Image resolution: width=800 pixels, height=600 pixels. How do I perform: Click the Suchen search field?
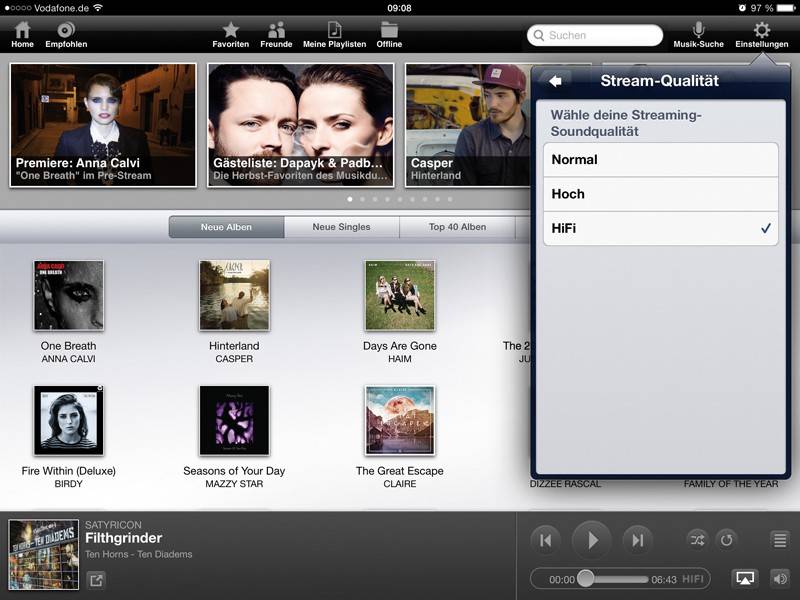coord(595,35)
